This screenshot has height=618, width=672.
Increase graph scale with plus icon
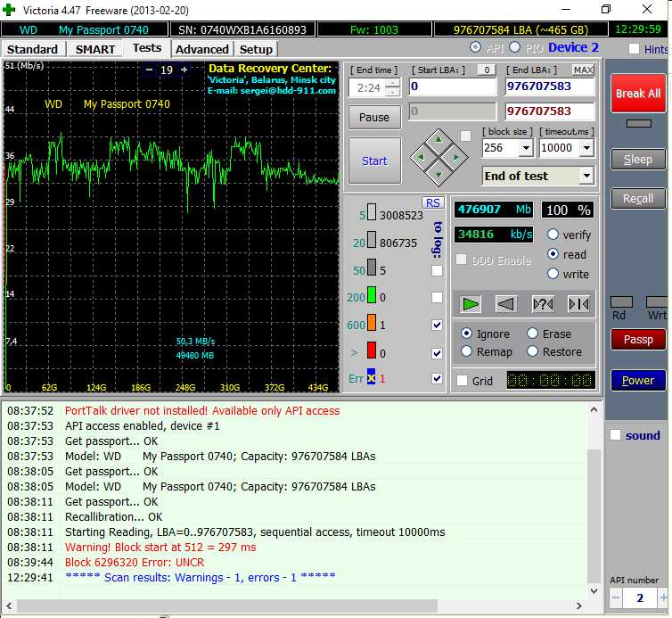pos(184,70)
